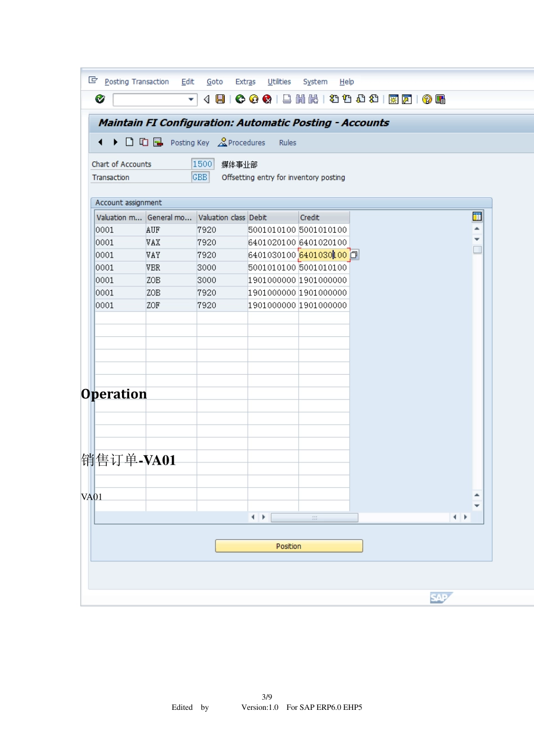Click the create shortcut icon
The width and height of the screenshot is (534, 756).
(407, 100)
